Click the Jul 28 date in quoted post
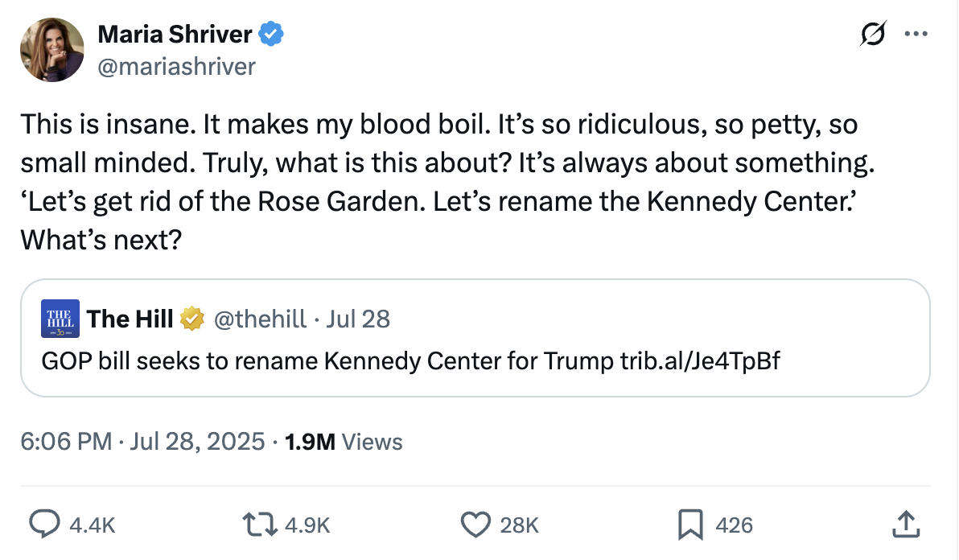Image resolution: width=959 pixels, height=560 pixels. [x=359, y=319]
